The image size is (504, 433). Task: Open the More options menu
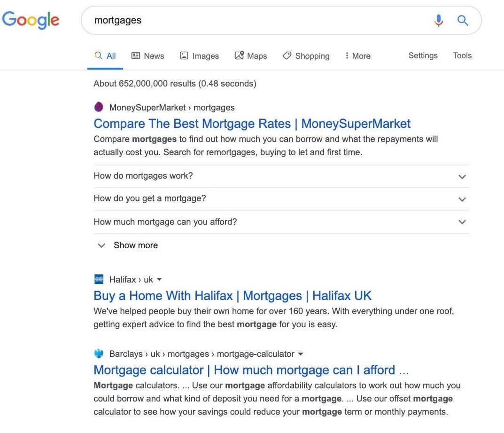coord(357,55)
